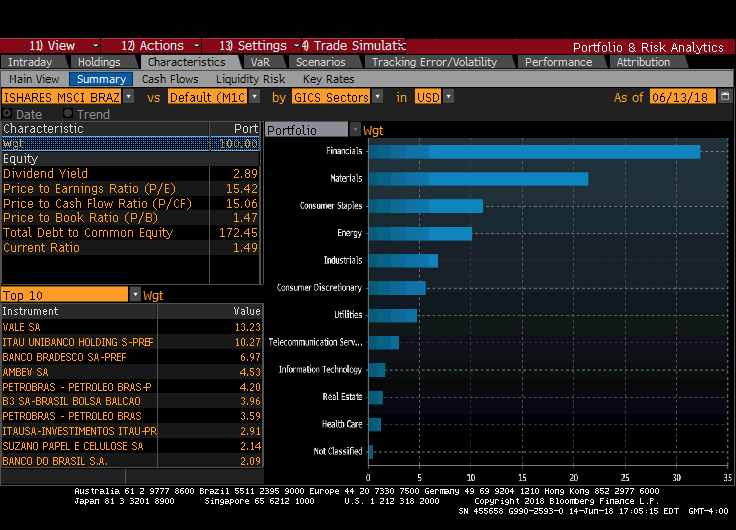Screen dimensions: 736x530
Task: Open the View menu dropdown arrow
Action: click(95, 46)
